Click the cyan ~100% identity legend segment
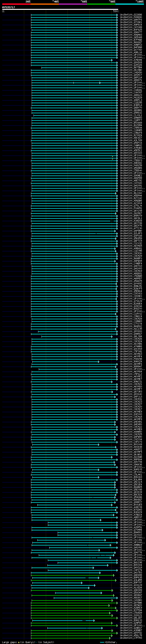Viewport: 146px width, 644px height. coord(130,4)
